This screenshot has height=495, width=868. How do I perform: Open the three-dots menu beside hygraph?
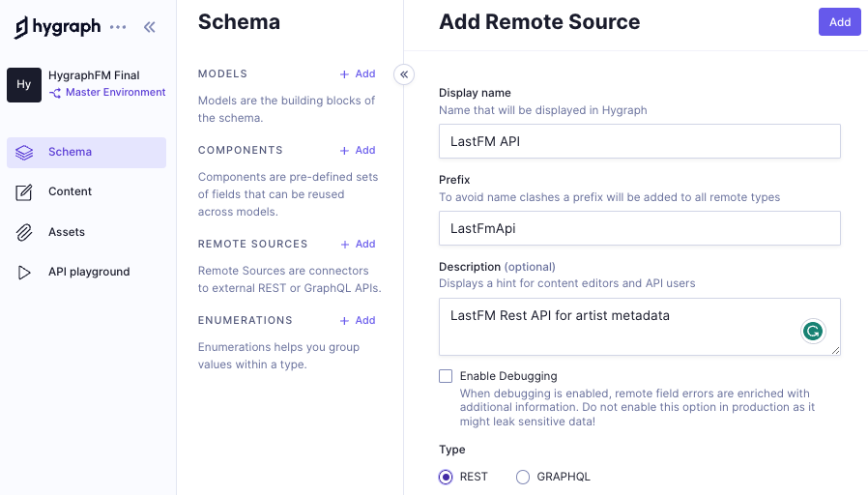118,27
